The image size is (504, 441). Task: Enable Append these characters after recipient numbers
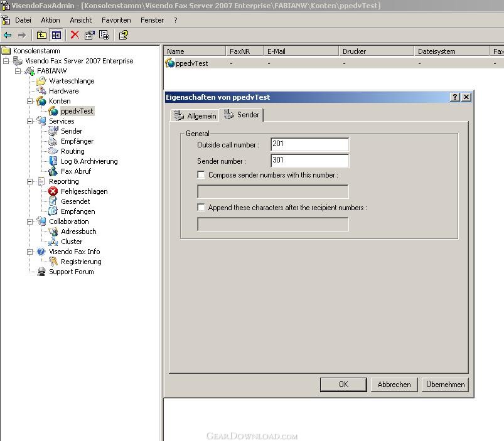click(x=201, y=208)
